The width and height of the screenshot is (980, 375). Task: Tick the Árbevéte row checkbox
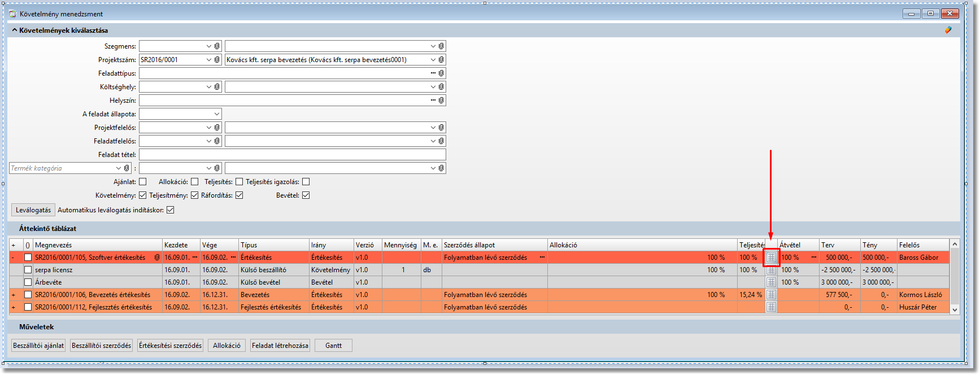click(28, 282)
